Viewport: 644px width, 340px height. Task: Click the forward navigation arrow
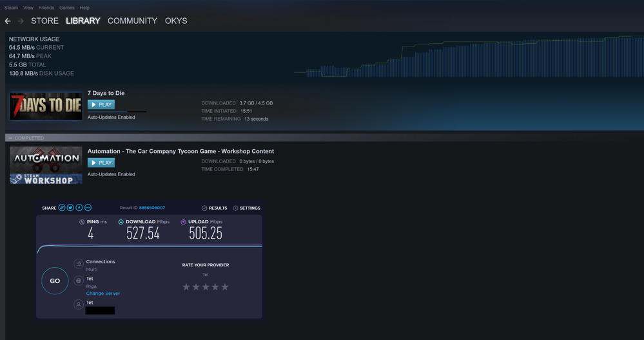[20, 21]
